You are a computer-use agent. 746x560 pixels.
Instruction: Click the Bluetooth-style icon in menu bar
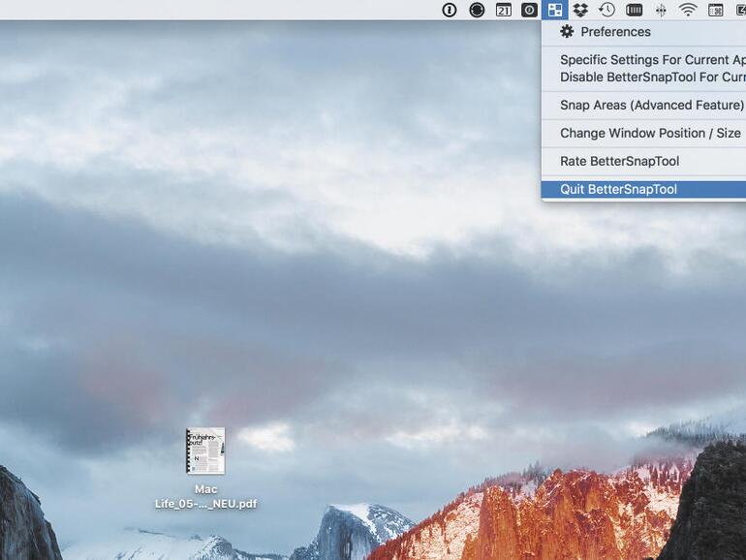[x=661, y=11]
